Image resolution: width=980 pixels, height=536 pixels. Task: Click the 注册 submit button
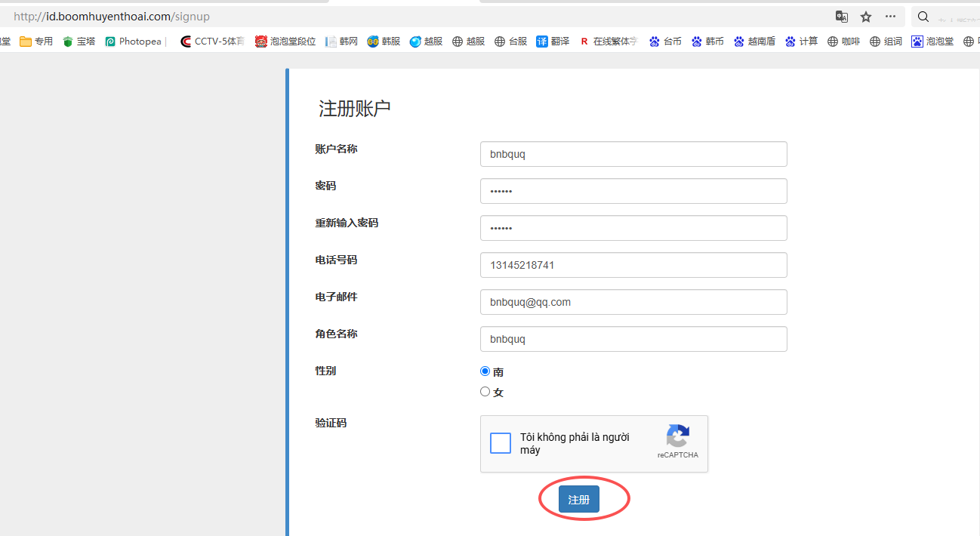point(579,500)
